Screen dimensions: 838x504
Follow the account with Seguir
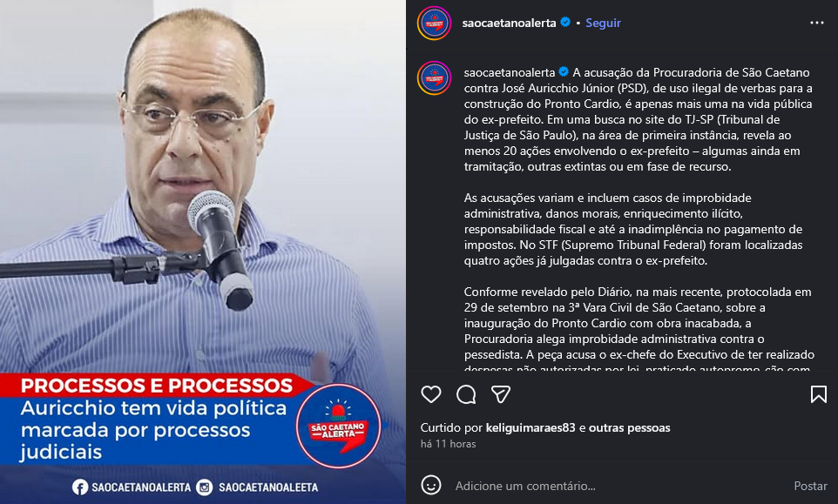(x=603, y=23)
